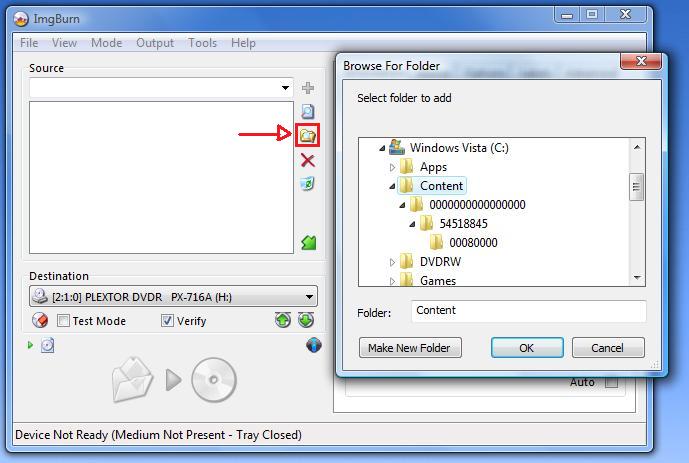Select the Content folder
Viewport: 689px width, 463px height.
[x=441, y=186]
